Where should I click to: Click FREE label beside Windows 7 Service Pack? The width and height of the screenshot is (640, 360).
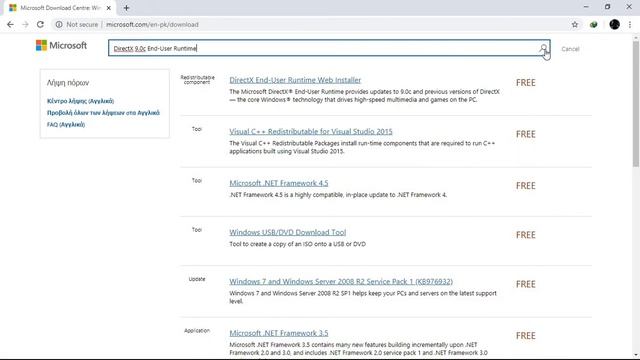526,284
